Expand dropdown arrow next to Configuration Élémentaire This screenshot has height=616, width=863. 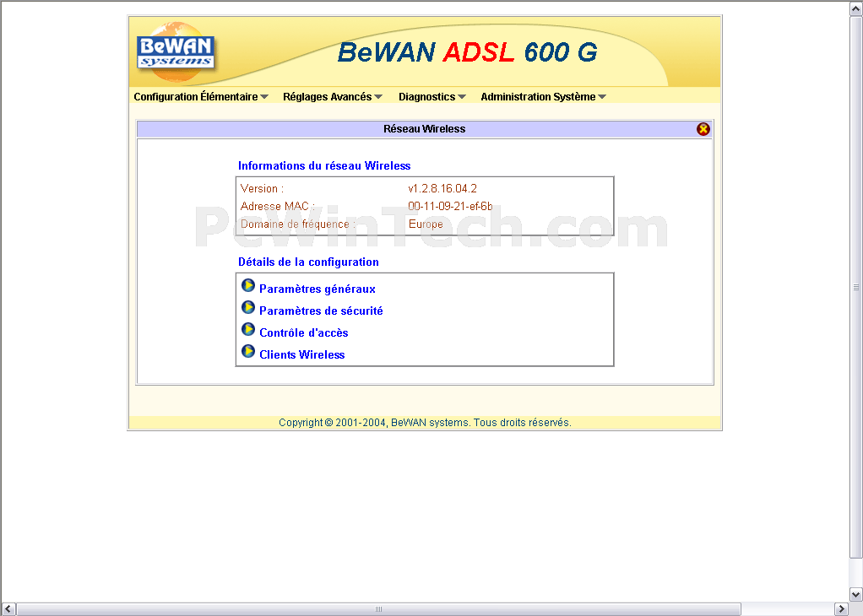(264, 97)
